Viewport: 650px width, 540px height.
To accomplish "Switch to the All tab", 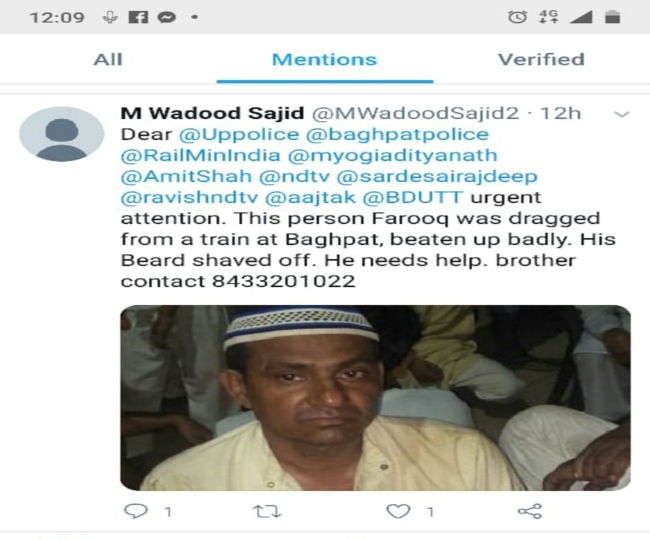I will [x=108, y=60].
